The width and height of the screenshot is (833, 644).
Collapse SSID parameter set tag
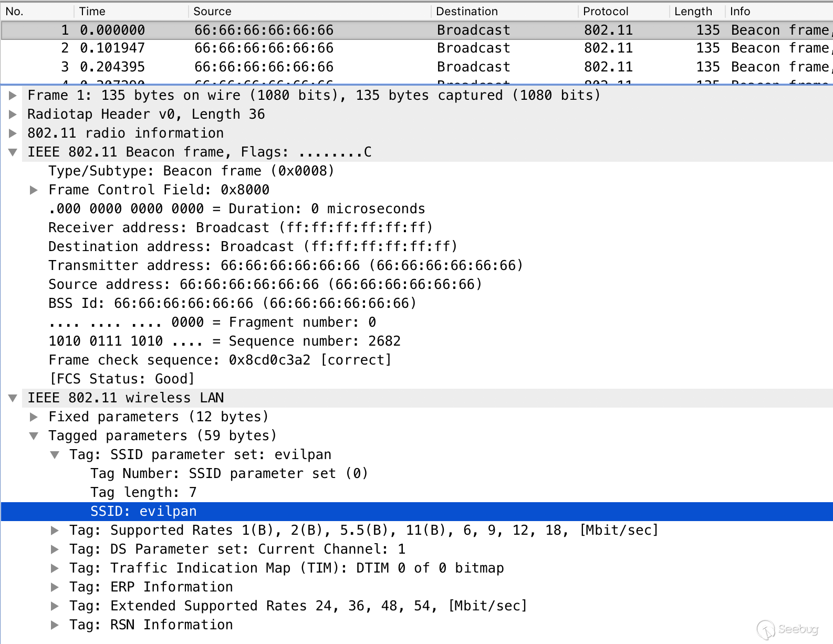pyautogui.click(x=55, y=455)
